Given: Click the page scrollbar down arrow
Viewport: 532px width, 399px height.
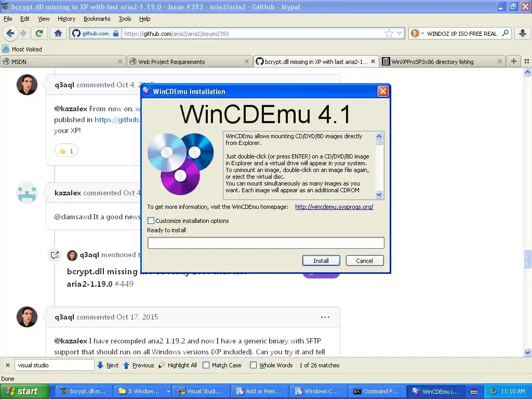Looking at the screenshot, I should click(527, 352).
